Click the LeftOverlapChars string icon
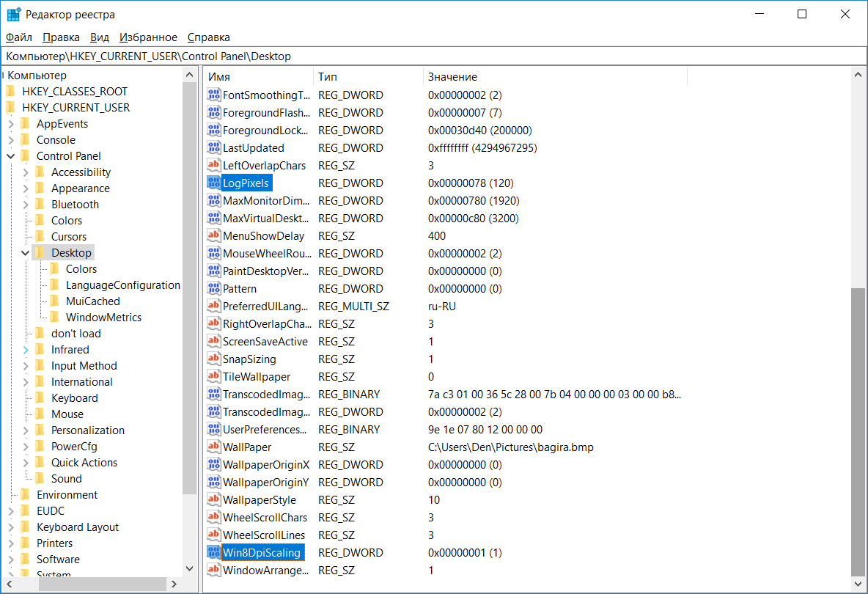The image size is (868, 594). pos(213,165)
